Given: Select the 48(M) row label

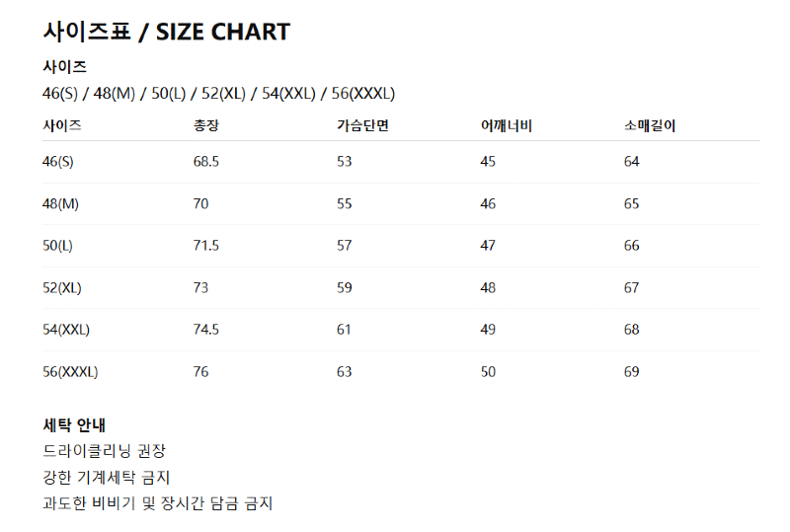Looking at the screenshot, I should coord(60,204).
